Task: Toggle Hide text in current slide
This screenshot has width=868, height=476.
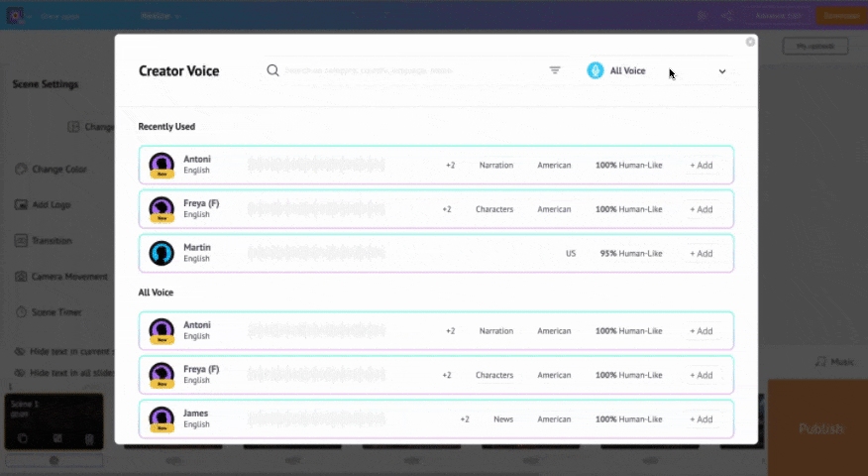Action: pos(64,351)
